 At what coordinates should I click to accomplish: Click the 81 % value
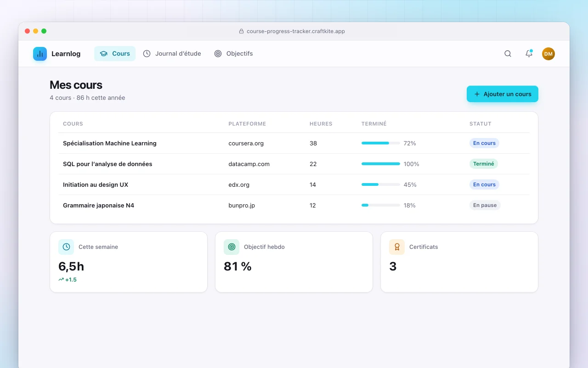coord(237,266)
